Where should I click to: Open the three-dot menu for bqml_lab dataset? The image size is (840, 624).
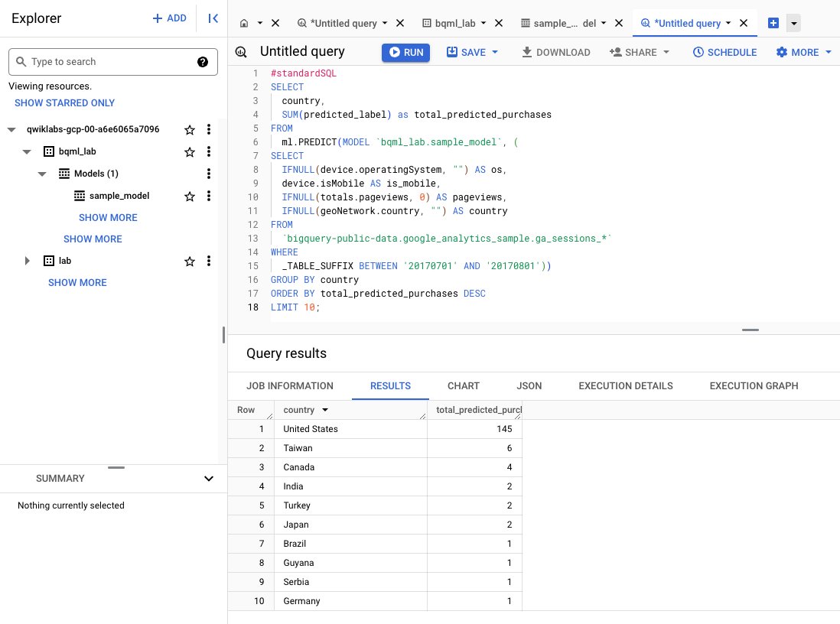209,151
